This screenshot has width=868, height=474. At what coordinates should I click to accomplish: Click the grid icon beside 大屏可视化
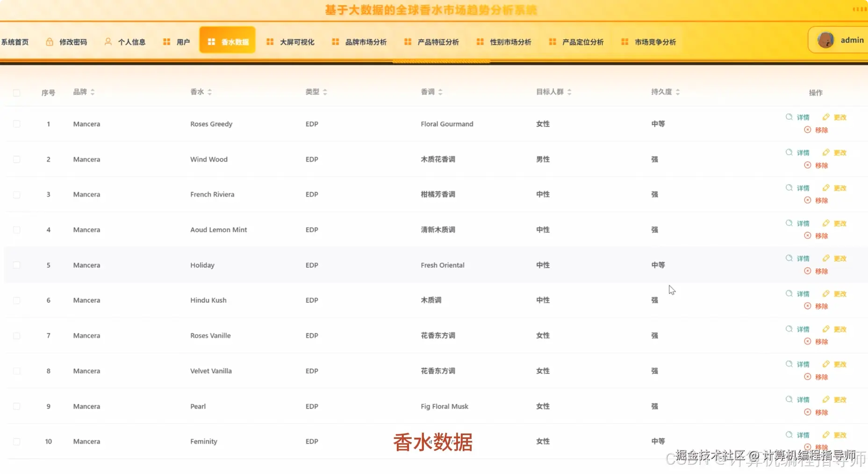(x=270, y=41)
